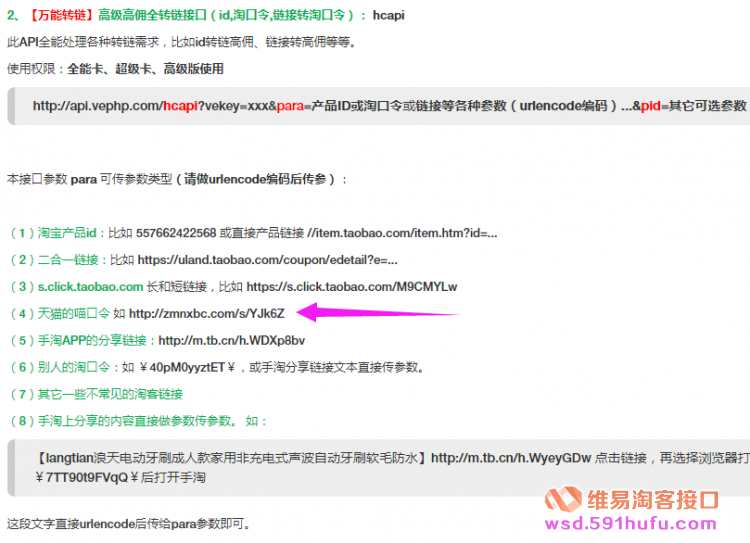750x543 pixels.
Task: Click the green label '（3）s.click.taobao.com'
Action: [x=76, y=287]
